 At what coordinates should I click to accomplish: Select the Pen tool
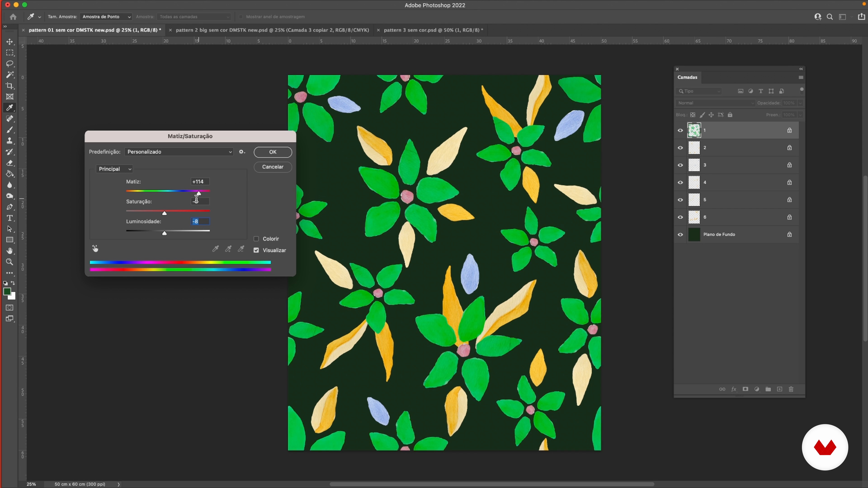[9, 207]
